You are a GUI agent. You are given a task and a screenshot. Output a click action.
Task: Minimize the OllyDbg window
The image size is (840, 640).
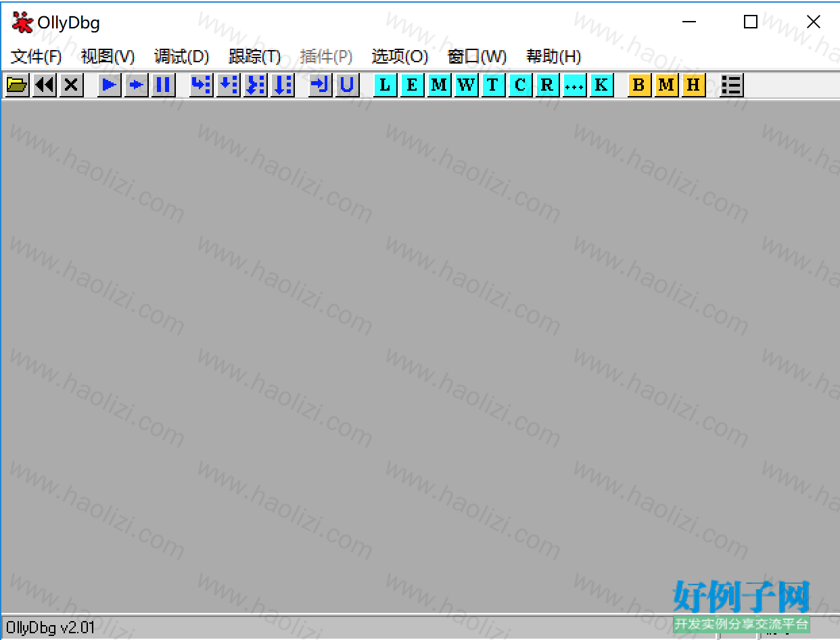click(x=689, y=22)
